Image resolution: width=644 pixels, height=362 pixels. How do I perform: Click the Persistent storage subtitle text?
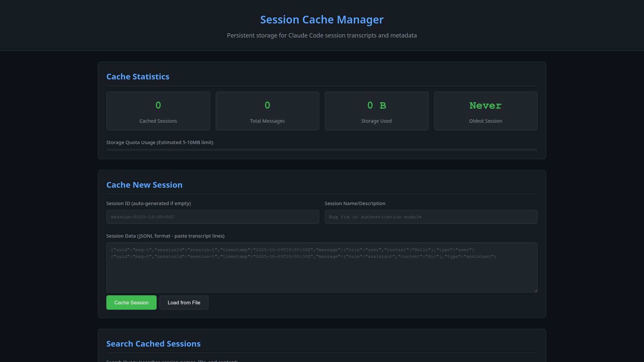click(x=322, y=36)
